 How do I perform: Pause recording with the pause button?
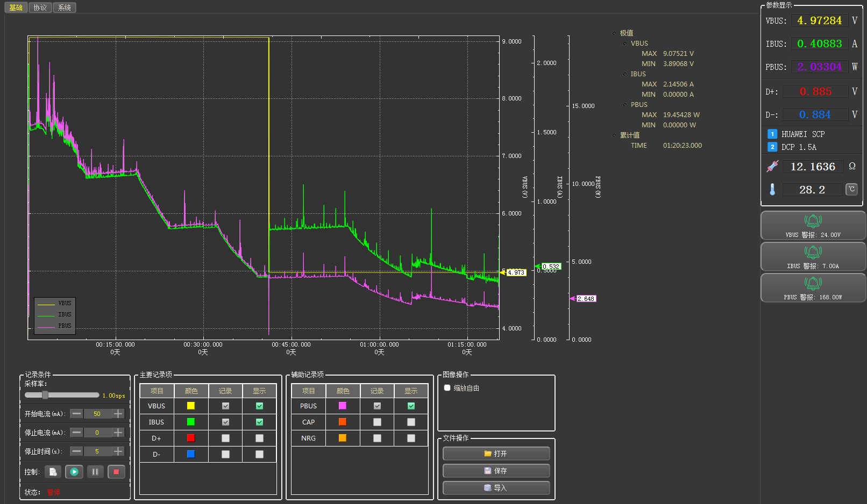95,472
